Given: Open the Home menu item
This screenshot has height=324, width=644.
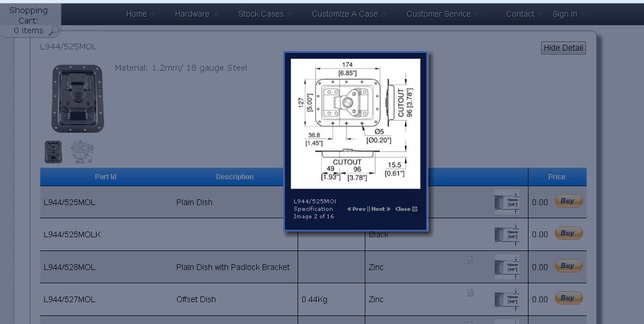Looking at the screenshot, I should [137, 14].
